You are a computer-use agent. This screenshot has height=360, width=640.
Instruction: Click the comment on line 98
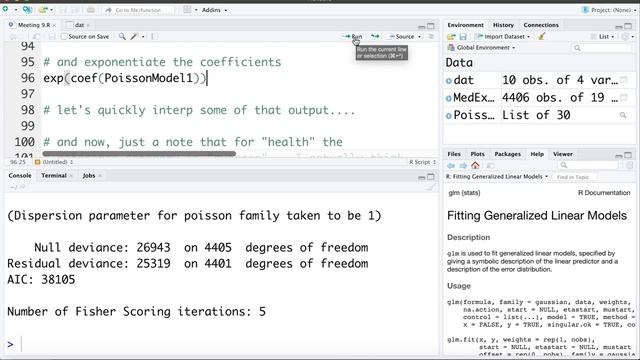point(199,110)
